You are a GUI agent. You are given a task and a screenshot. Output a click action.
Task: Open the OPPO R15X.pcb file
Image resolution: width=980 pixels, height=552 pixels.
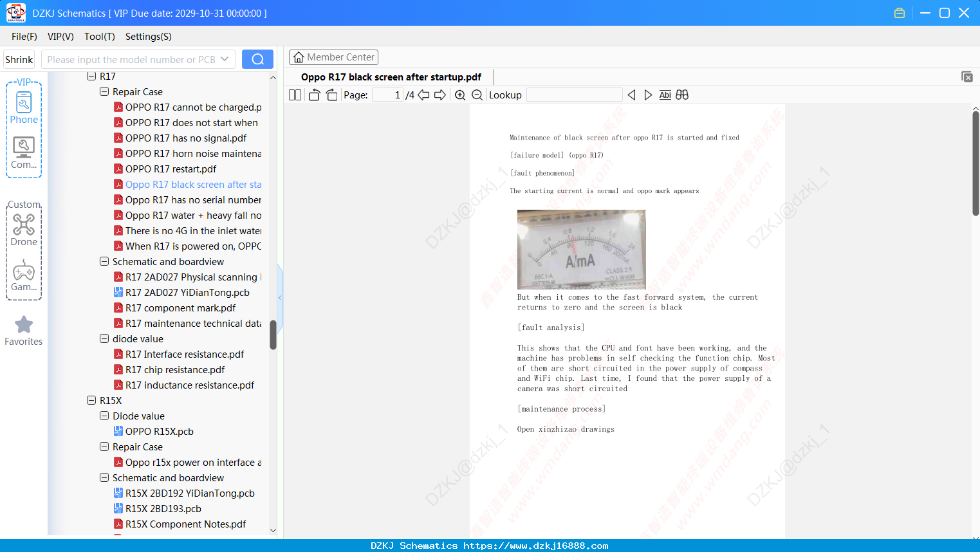(160, 432)
